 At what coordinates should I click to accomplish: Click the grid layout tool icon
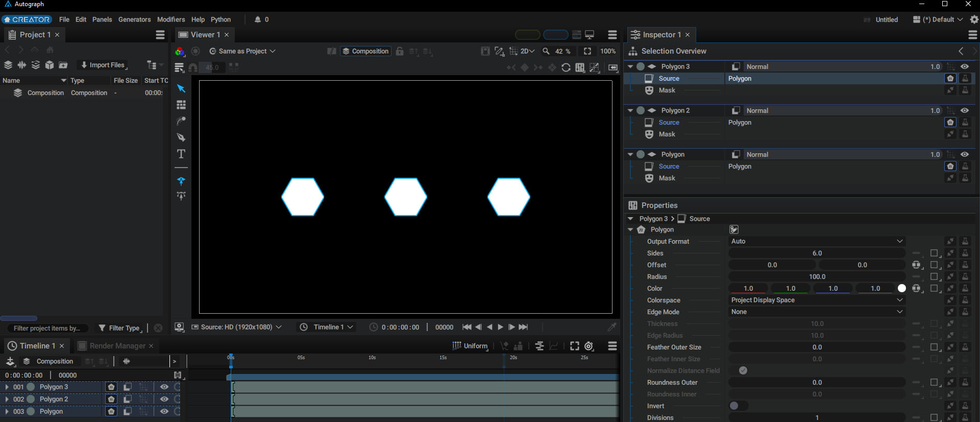point(181,105)
